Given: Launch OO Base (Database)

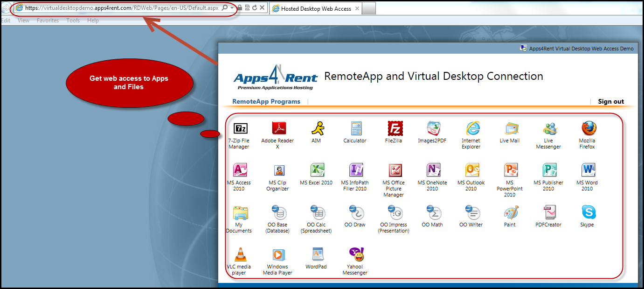Looking at the screenshot, I should pos(278,212).
